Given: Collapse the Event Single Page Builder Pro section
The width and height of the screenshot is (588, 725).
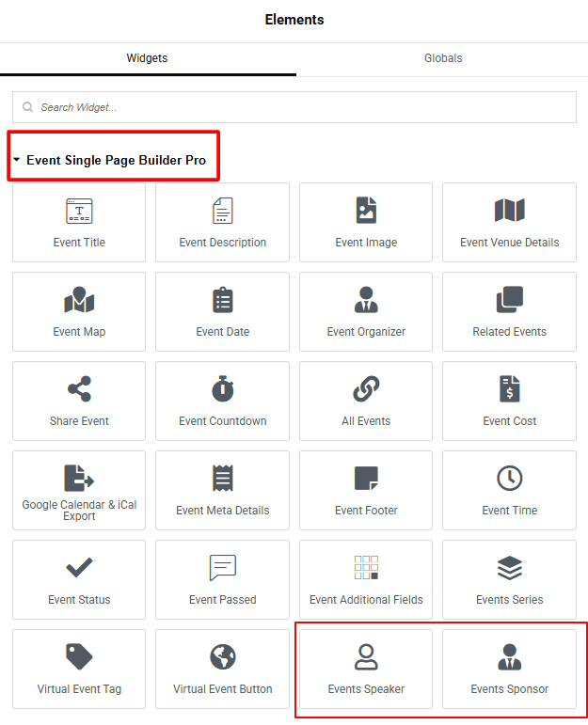Looking at the screenshot, I should click(17, 161).
